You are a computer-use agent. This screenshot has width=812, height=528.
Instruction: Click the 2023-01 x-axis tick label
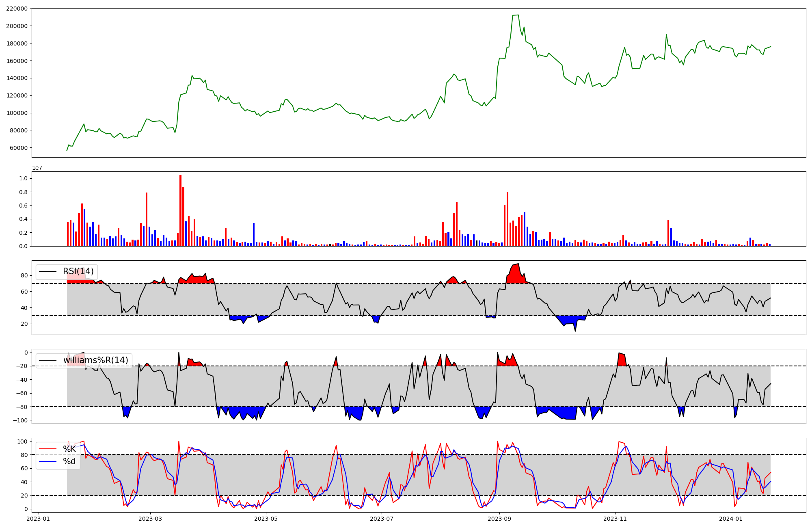pos(39,519)
